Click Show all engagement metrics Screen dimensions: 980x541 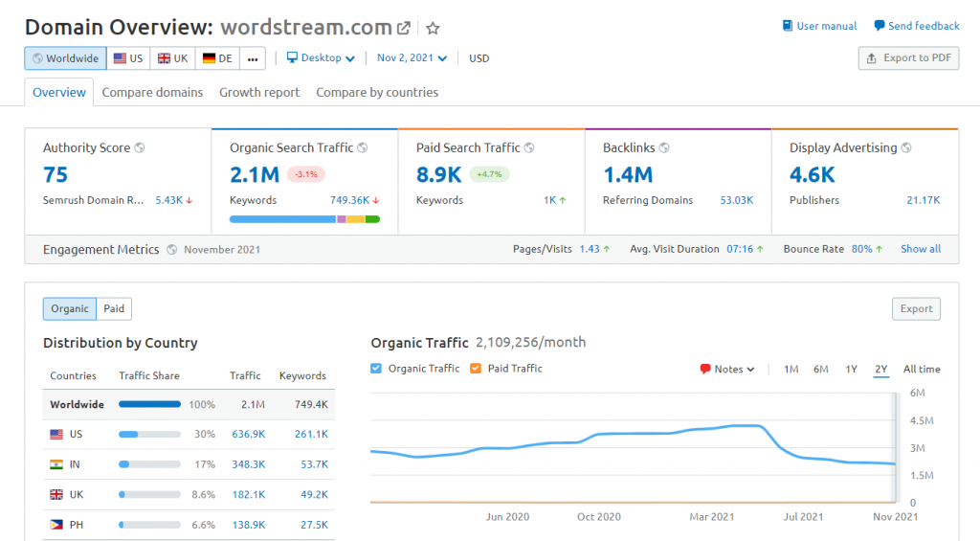click(921, 249)
